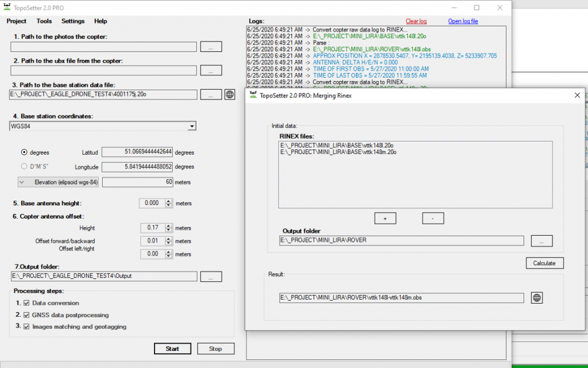Open the Tools menu

44,21
